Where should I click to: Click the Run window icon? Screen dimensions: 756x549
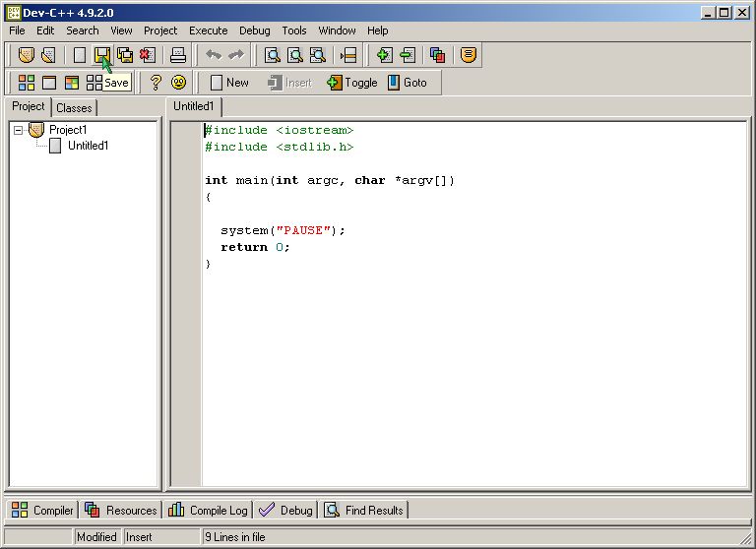(x=49, y=83)
